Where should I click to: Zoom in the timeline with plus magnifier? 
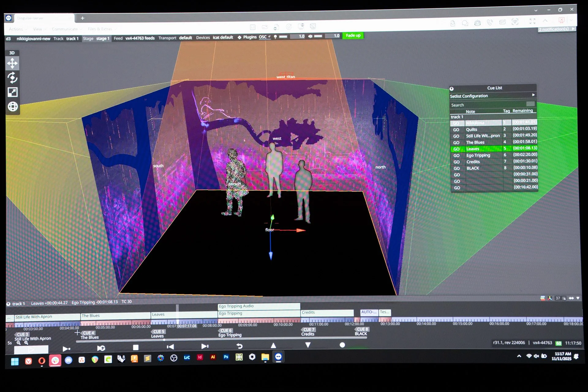pos(26,343)
